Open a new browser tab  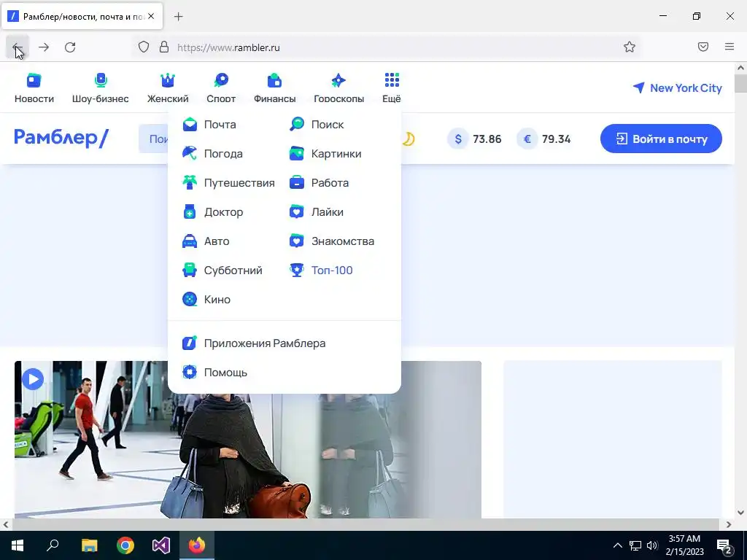pos(178,17)
